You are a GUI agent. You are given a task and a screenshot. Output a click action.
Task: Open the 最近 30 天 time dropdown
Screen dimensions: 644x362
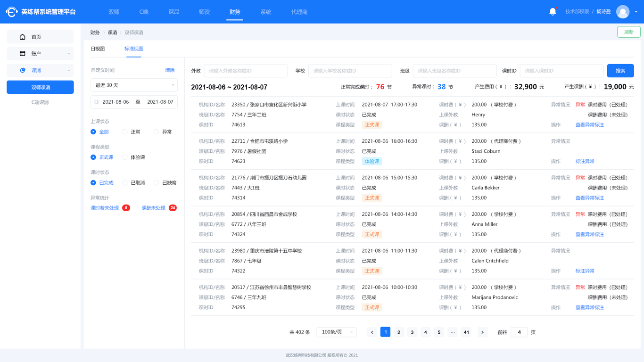(x=134, y=85)
